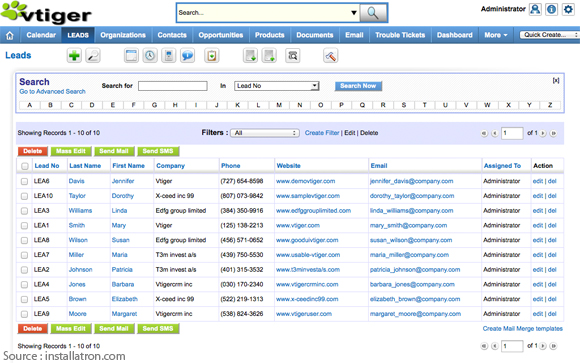Open the Opportunities tab

tap(221, 35)
